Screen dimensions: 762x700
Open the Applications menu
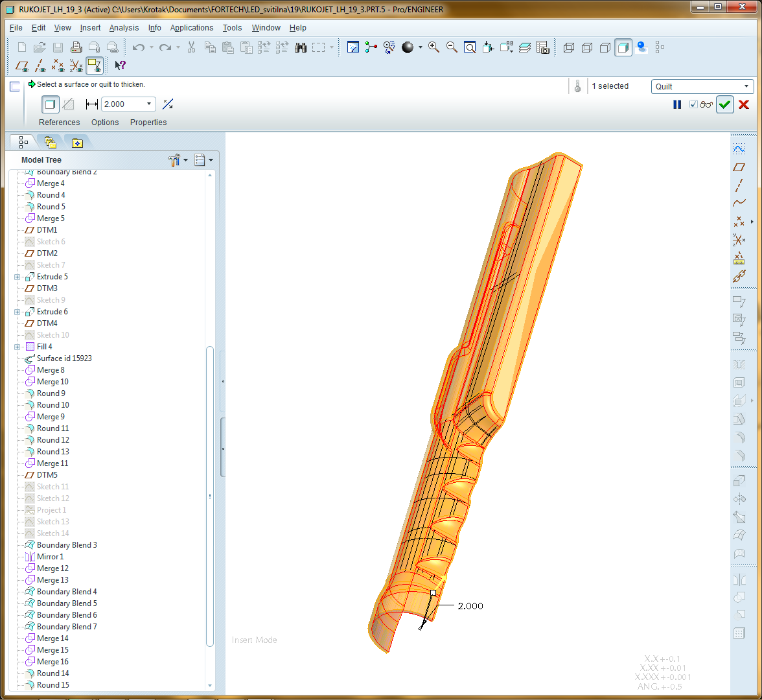click(x=192, y=28)
